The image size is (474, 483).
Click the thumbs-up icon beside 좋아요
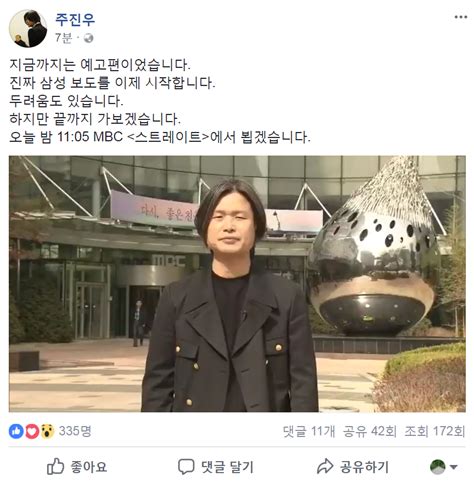click(55, 466)
